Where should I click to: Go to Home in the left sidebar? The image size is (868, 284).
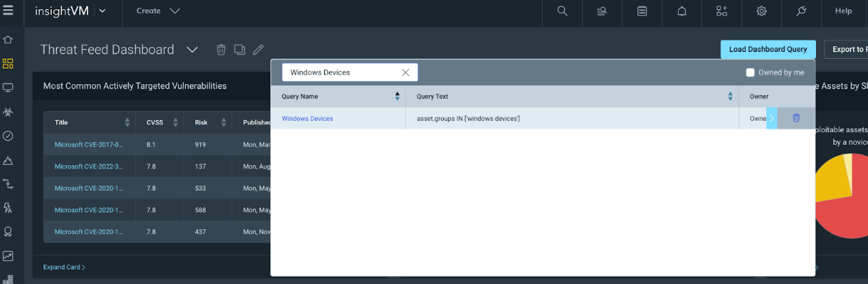click(x=8, y=40)
